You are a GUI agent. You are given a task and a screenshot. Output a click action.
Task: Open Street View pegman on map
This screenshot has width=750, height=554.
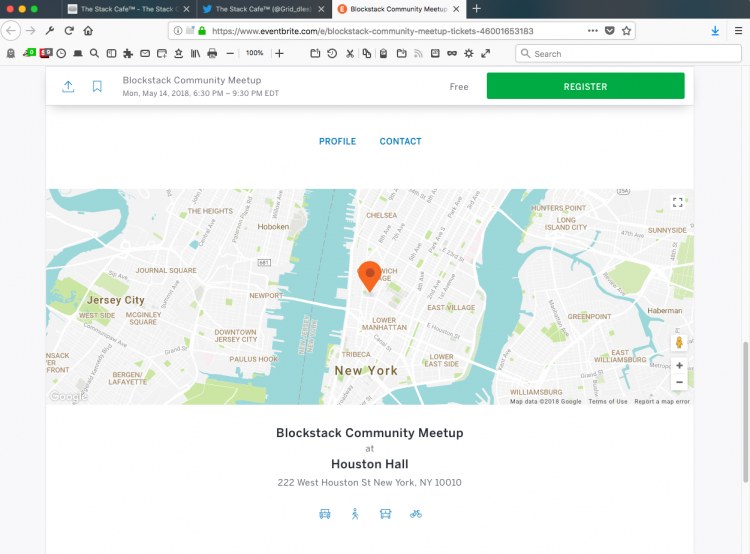click(679, 343)
